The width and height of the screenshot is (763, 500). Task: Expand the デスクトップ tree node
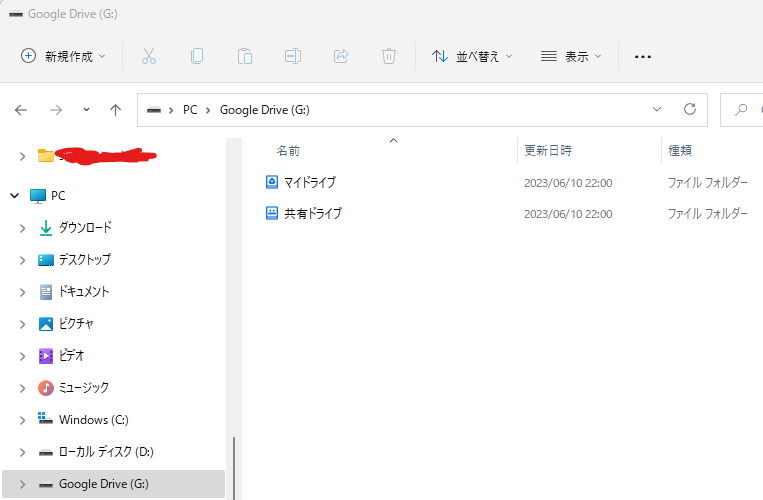point(22,260)
